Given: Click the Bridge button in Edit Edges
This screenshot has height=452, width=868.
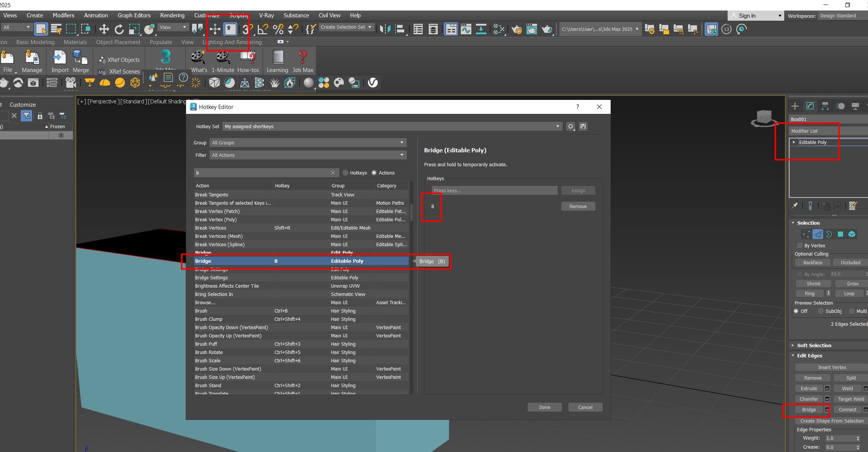Looking at the screenshot, I should 809,409.
